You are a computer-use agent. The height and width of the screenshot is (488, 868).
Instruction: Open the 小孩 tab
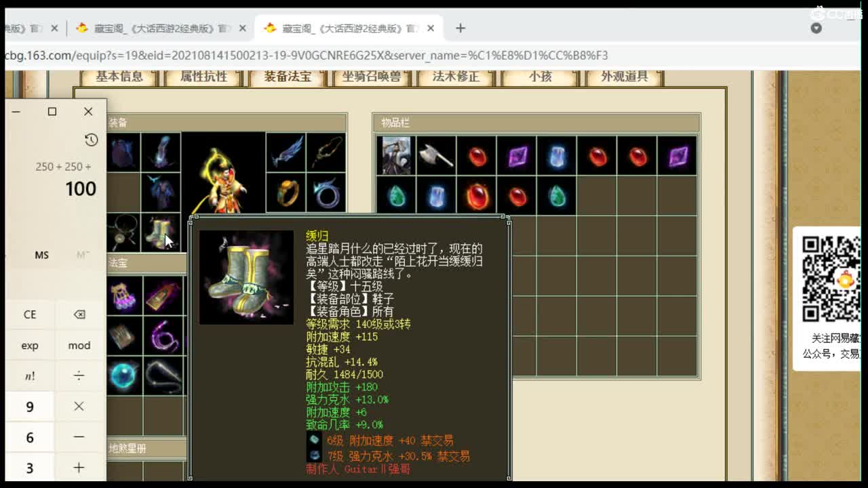(540, 77)
